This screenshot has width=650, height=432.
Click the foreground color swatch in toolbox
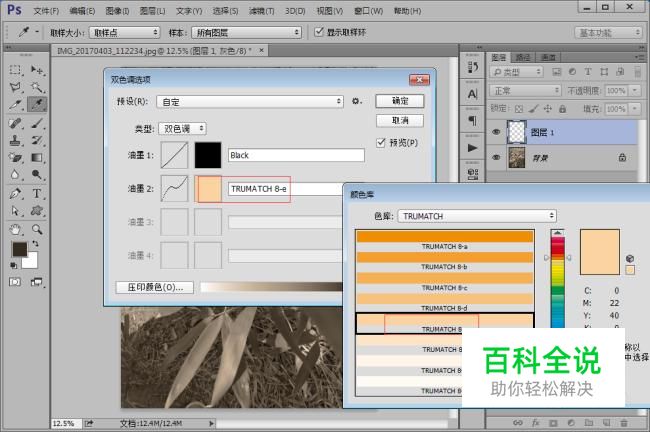point(19,249)
